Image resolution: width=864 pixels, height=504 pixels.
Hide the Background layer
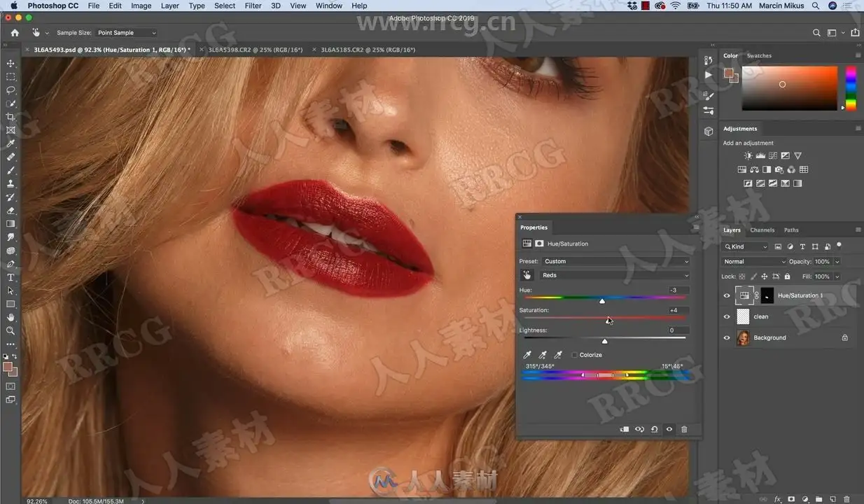click(726, 337)
